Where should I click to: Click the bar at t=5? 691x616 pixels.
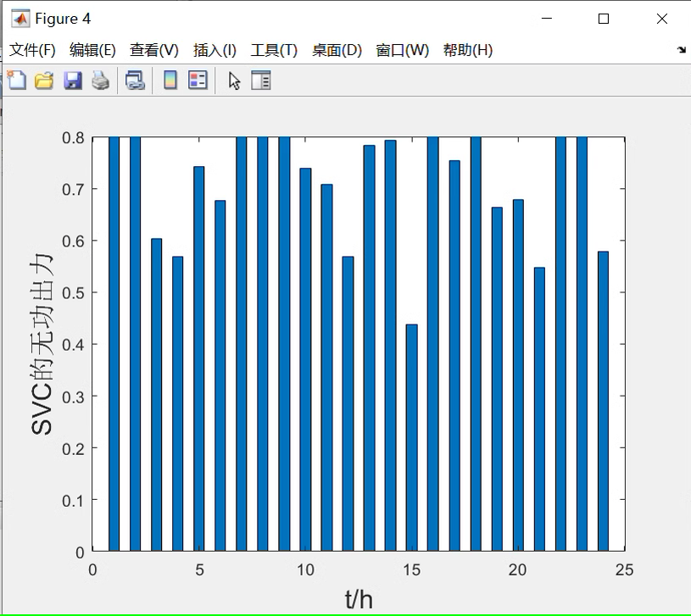click(198, 358)
